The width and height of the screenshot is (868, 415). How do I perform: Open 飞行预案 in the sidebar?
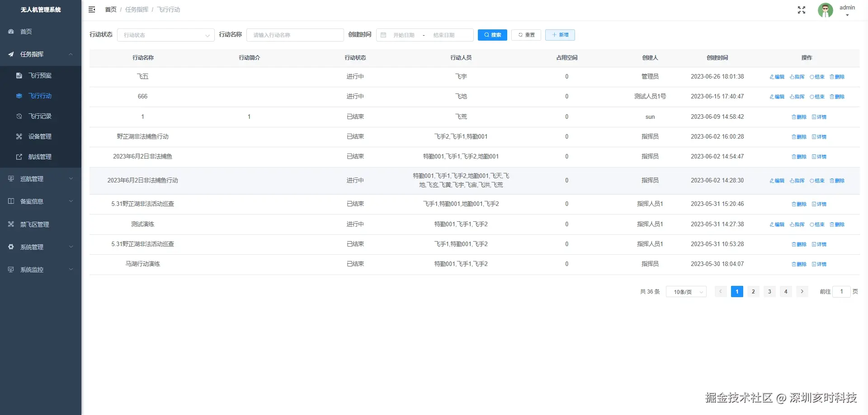coord(40,75)
